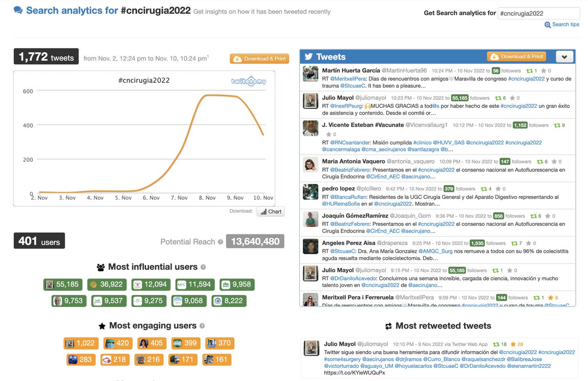The height and width of the screenshot is (381, 588).
Task: Click the Download & Print button above the chart
Action: point(260,59)
